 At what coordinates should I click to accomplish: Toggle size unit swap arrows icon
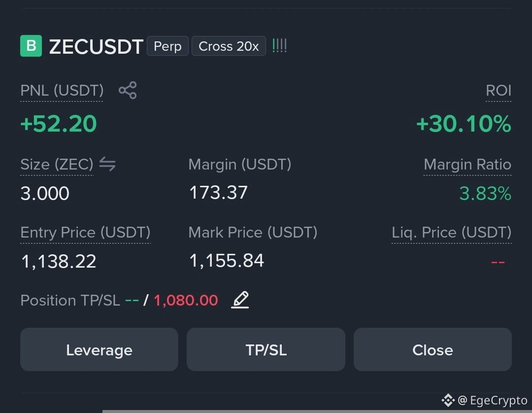[107, 164]
